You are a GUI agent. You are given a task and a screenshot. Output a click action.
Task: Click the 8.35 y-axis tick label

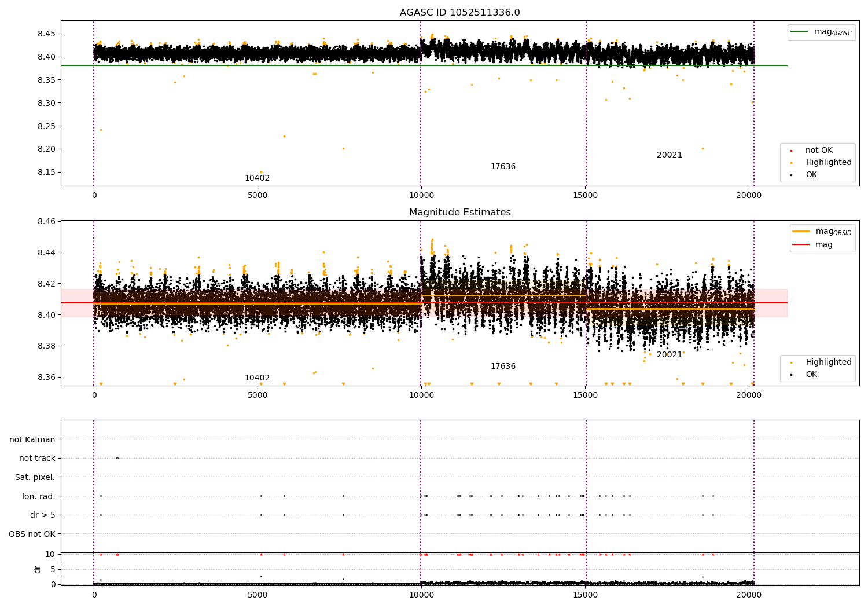(x=46, y=80)
